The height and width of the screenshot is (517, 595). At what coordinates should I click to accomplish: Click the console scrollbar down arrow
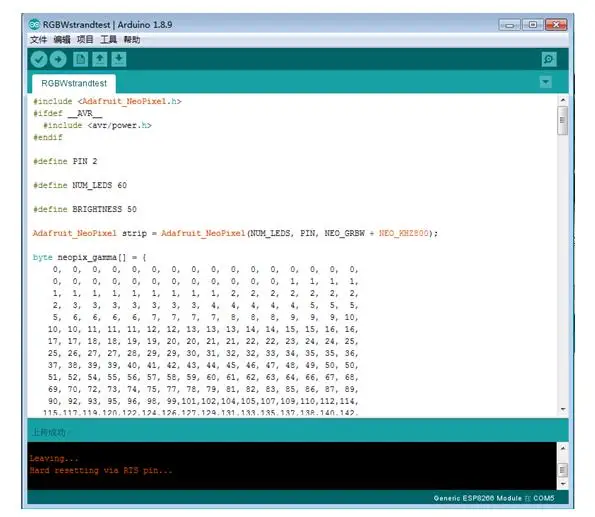coord(563,484)
